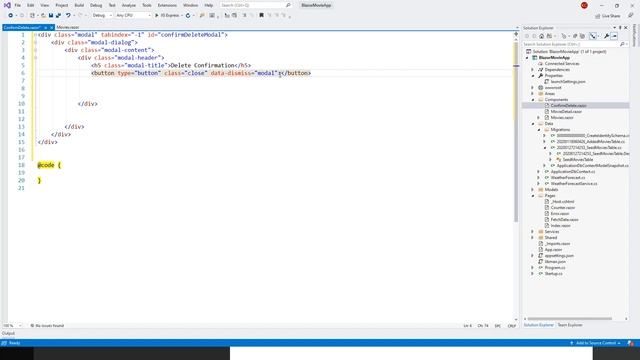The height and width of the screenshot is (360, 640).
Task: Click the Delete Confirmation heading text in code
Action: pyautogui.click(x=202, y=65)
